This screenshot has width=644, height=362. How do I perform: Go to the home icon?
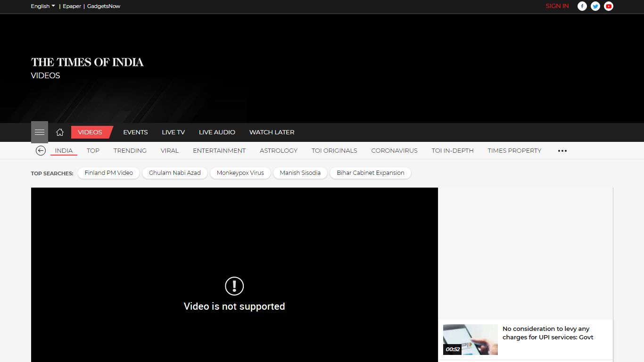(x=60, y=132)
